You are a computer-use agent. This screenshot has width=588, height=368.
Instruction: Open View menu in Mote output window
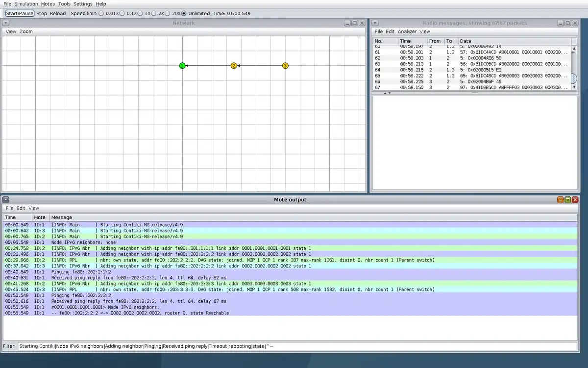[x=33, y=208]
